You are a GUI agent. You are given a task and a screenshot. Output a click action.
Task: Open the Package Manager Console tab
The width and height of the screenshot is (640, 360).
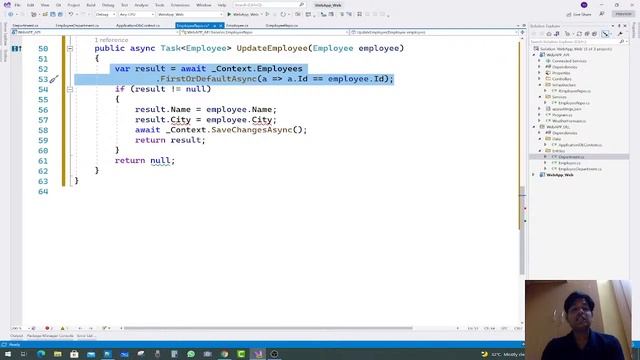coord(50,336)
